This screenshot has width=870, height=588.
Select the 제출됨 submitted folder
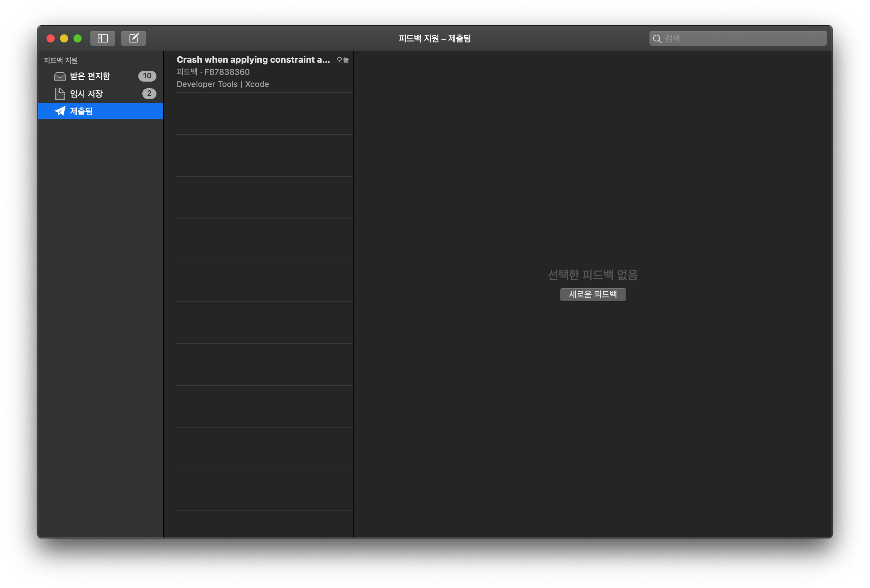click(x=81, y=111)
